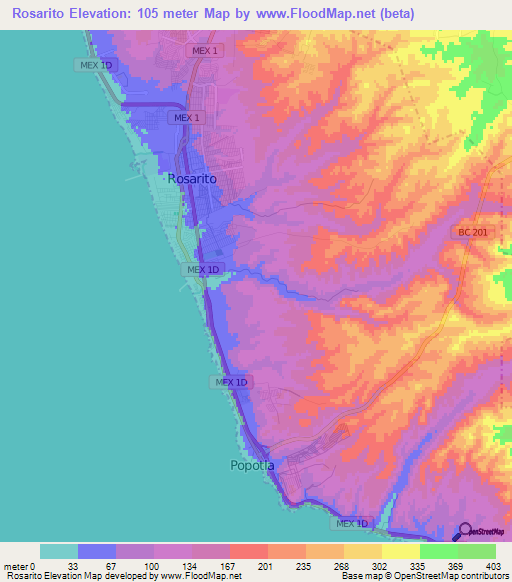The height and width of the screenshot is (582, 512).
Task: Select the teal 0-33 meter legend swatch
Action: click(59, 551)
